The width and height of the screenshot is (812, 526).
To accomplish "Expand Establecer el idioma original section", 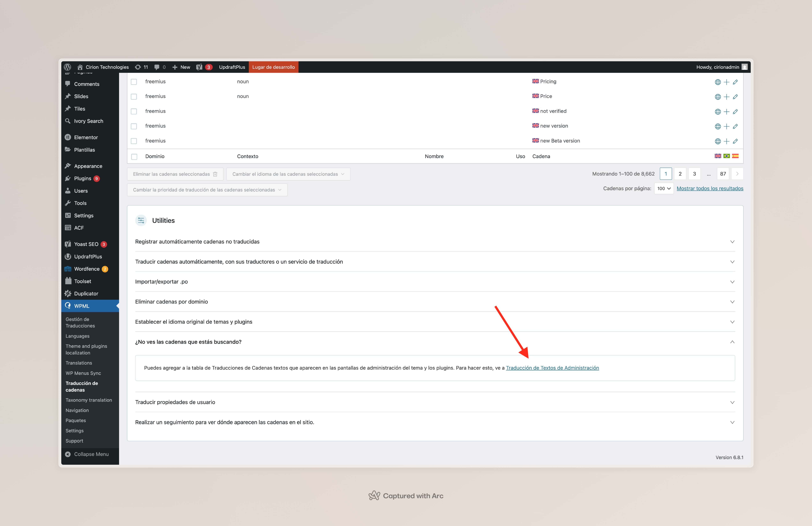I will [x=435, y=322].
